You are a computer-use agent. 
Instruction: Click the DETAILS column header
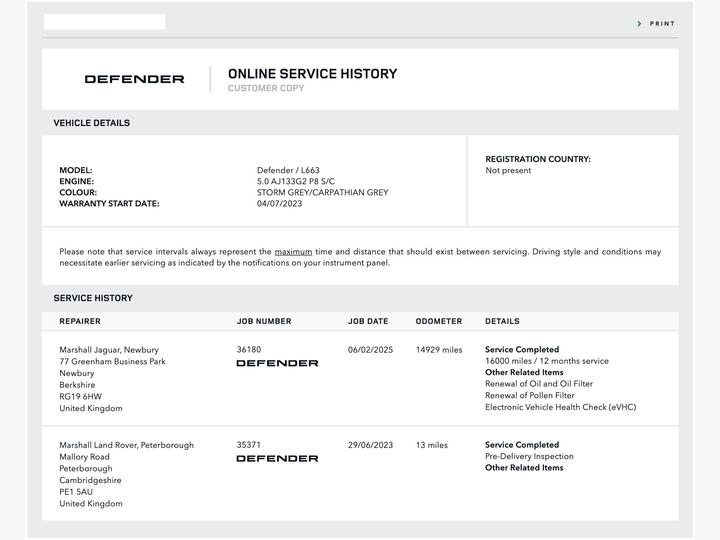pyautogui.click(x=502, y=321)
